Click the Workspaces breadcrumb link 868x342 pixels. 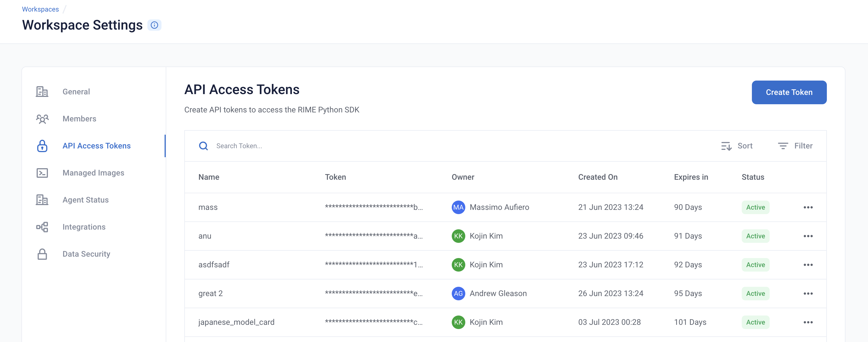[40, 9]
